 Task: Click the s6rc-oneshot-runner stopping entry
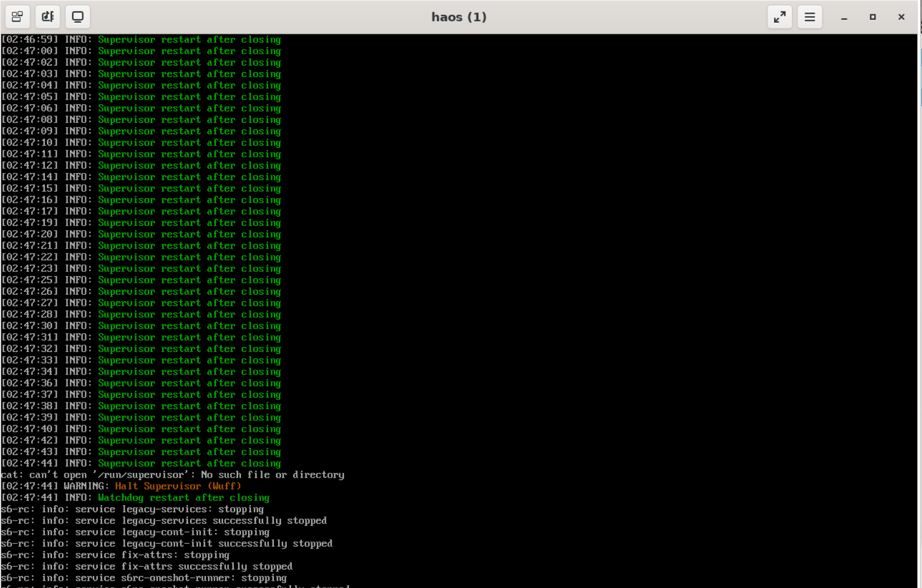click(143, 577)
